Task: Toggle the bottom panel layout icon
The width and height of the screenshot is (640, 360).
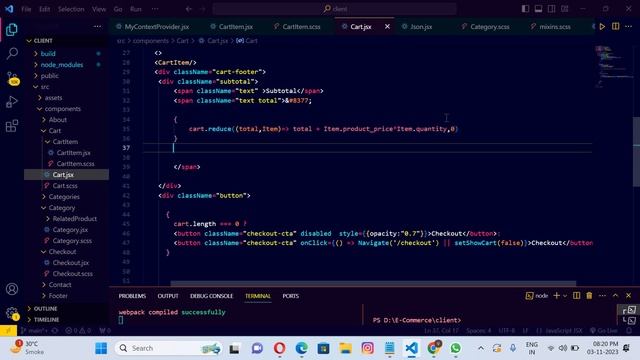Action: (538, 9)
